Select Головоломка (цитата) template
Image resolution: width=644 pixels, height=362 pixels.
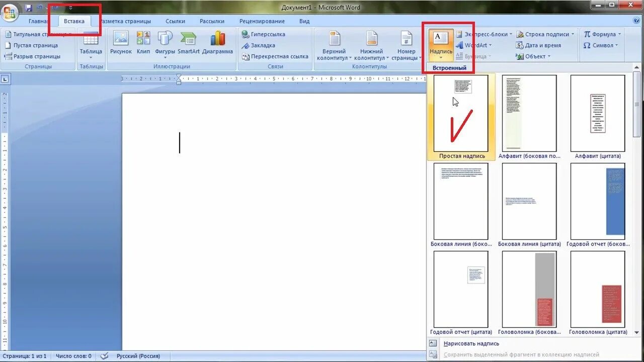pyautogui.click(x=598, y=293)
